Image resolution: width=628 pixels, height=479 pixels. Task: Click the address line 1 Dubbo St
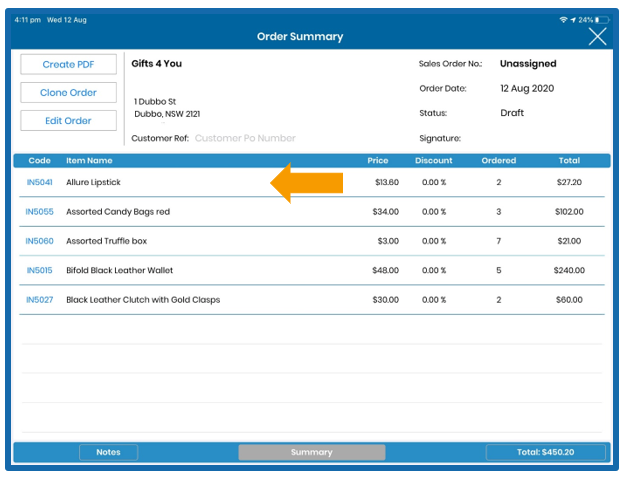coord(155,102)
